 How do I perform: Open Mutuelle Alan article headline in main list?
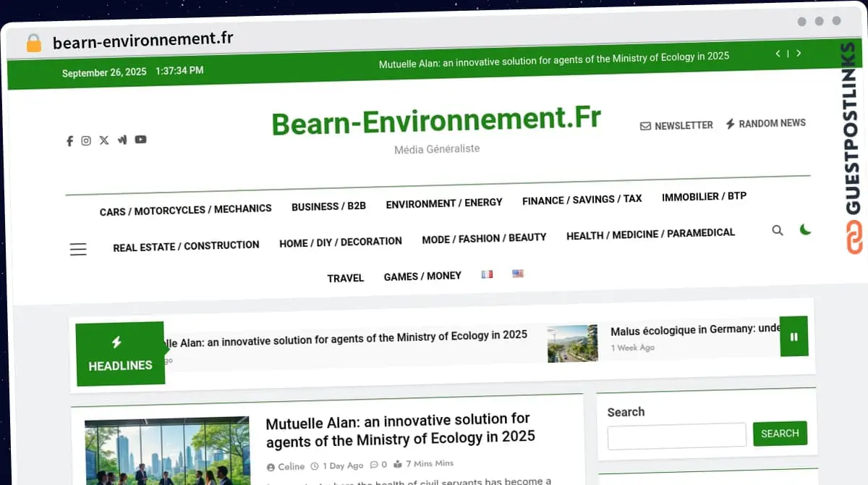pos(401,429)
